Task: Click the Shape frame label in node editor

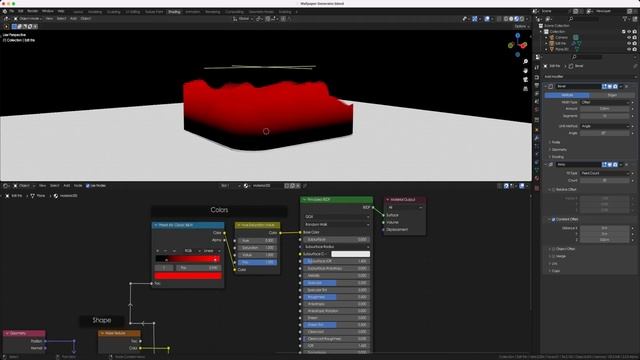Action: (102, 320)
